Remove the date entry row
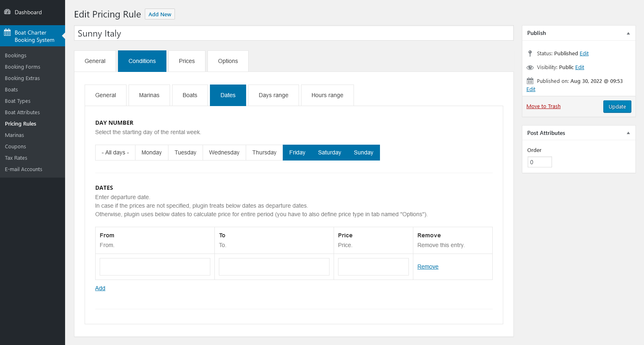644x345 pixels. pyautogui.click(x=428, y=267)
